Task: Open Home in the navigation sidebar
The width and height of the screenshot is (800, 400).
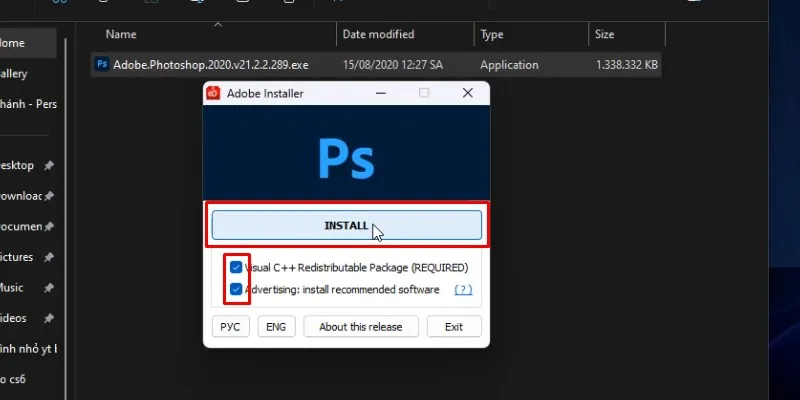Action: 12,43
